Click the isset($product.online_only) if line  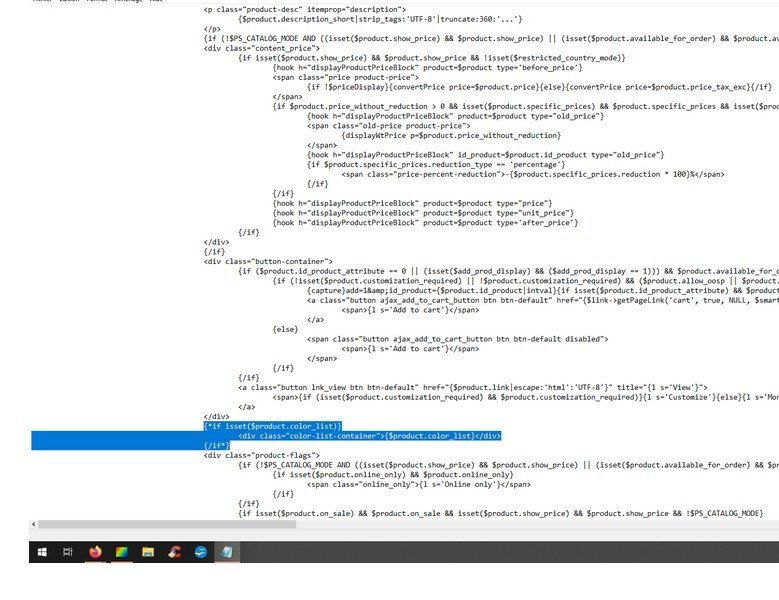392,475
